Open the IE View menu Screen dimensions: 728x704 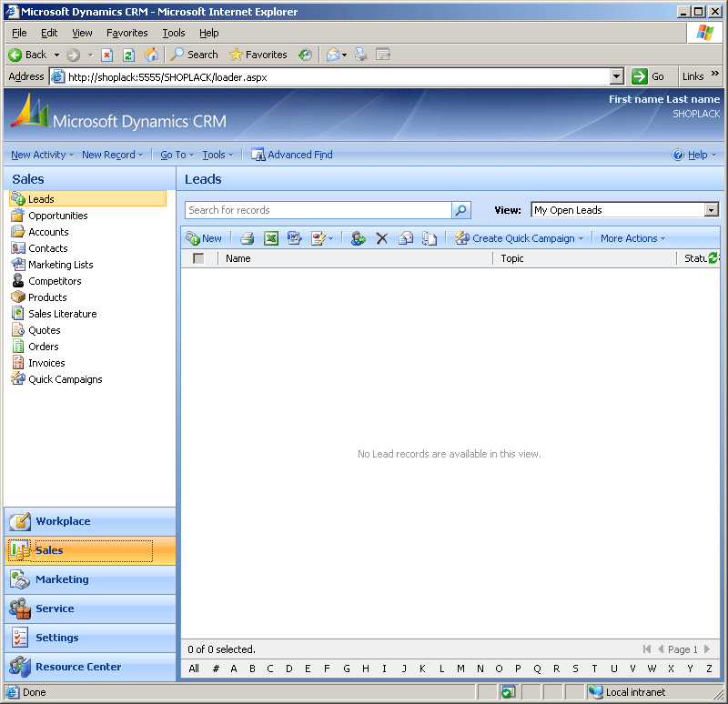[x=82, y=33]
